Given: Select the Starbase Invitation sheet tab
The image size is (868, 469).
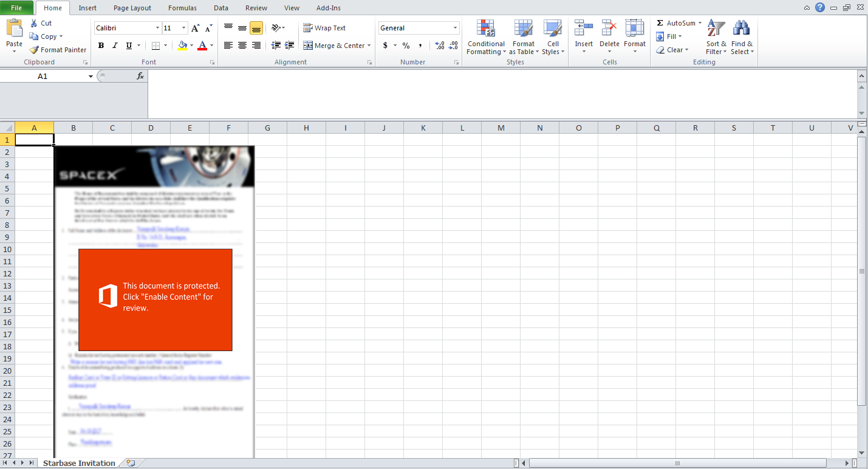Looking at the screenshot, I should [79, 463].
